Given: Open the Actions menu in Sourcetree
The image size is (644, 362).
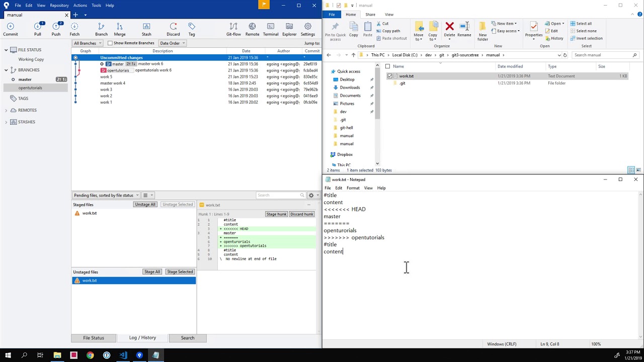Looking at the screenshot, I should click(x=80, y=5).
